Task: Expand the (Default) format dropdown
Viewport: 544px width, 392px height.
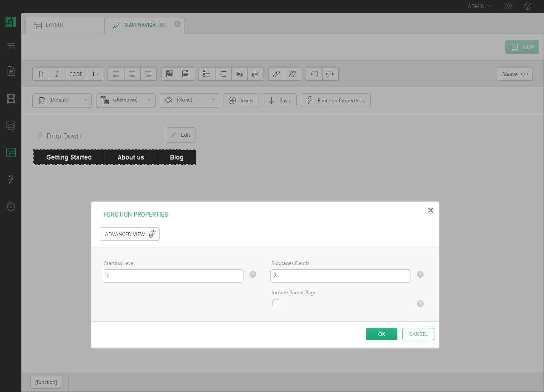Action: [x=62, y=100]
